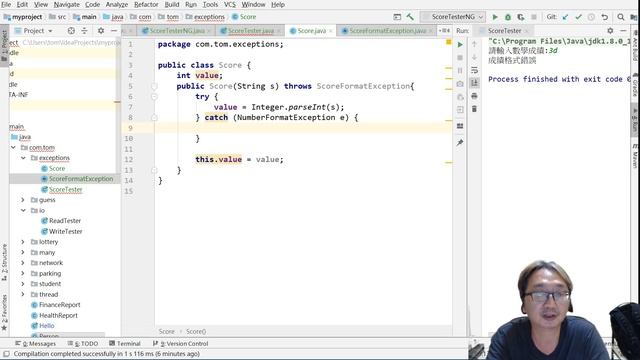
Task: Expand the guess package
Action: pos(23,200)
